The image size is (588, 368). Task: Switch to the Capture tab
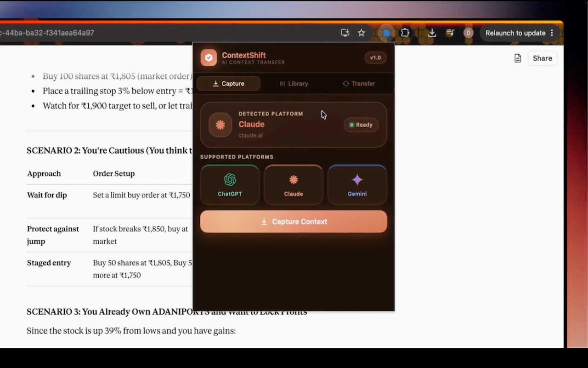[x=228, y=84]
